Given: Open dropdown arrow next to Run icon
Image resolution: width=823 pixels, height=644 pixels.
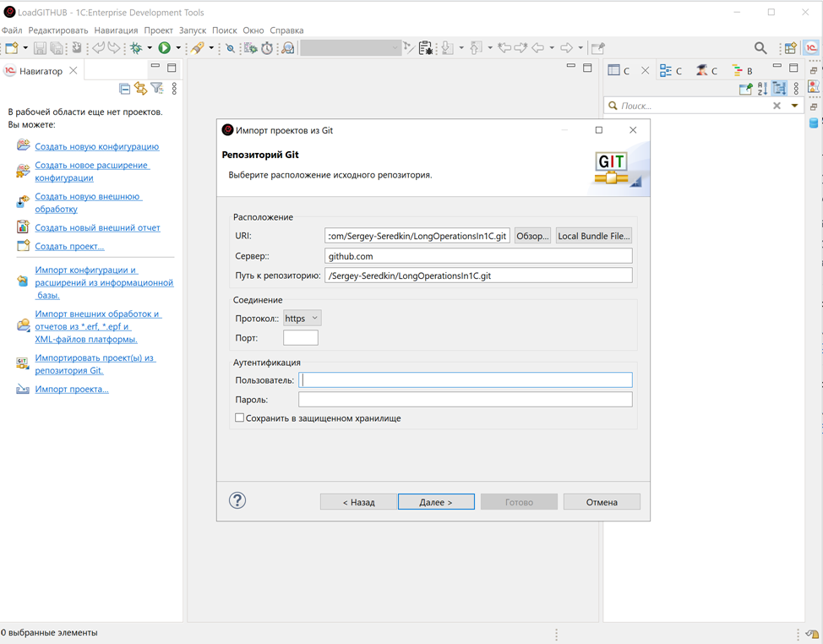Looking at the screenshot, I should pyautogui.click(x=178, y=48).
